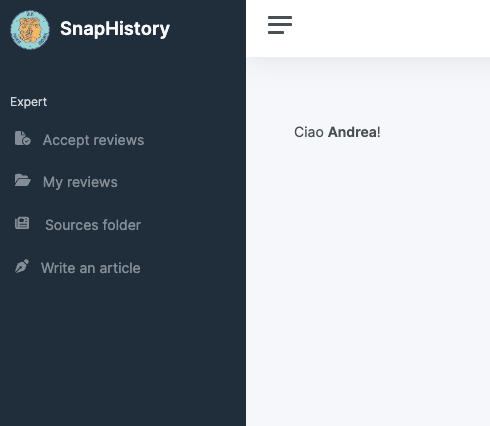Click the Accept reviews document-check icon

coord(23,138)
